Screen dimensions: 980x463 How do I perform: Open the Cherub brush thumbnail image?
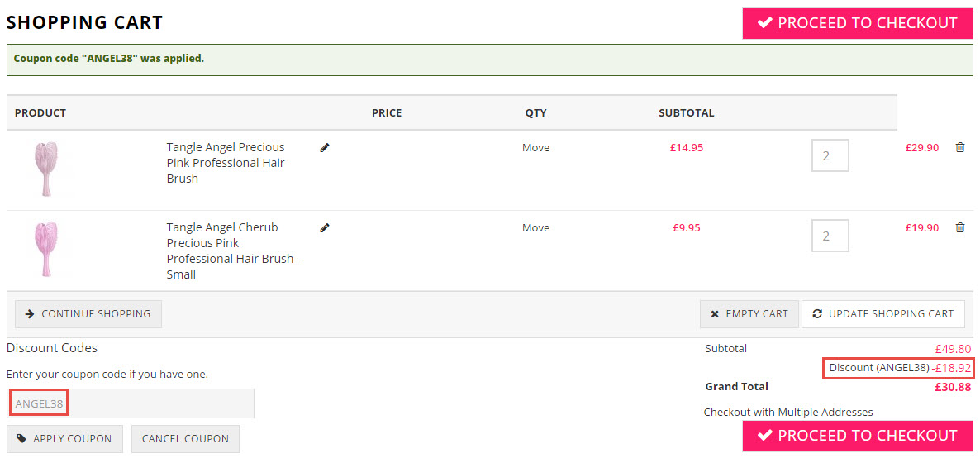click(x=47, y=249)
